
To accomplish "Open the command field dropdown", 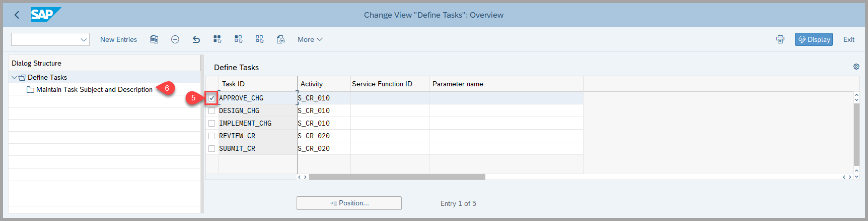I will tap(84, 39).
